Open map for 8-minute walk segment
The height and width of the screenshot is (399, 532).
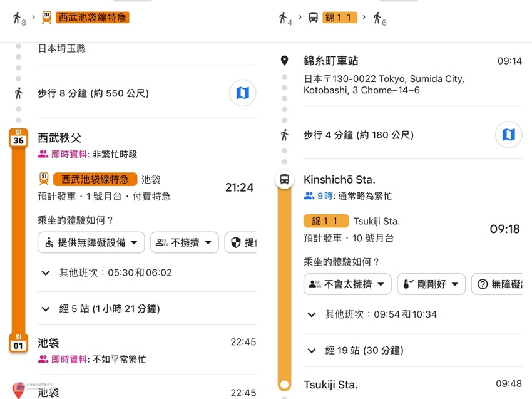(x=242, y=93)
